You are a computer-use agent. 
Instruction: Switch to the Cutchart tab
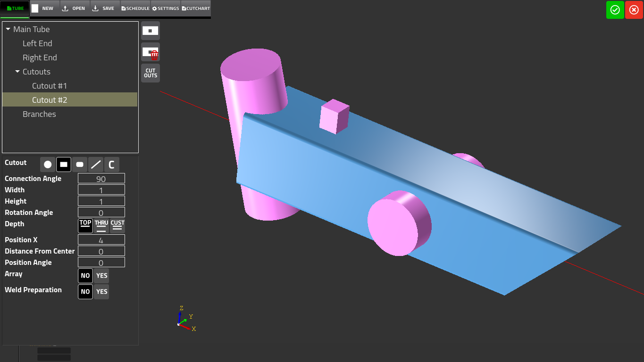(x=196, y=8)
